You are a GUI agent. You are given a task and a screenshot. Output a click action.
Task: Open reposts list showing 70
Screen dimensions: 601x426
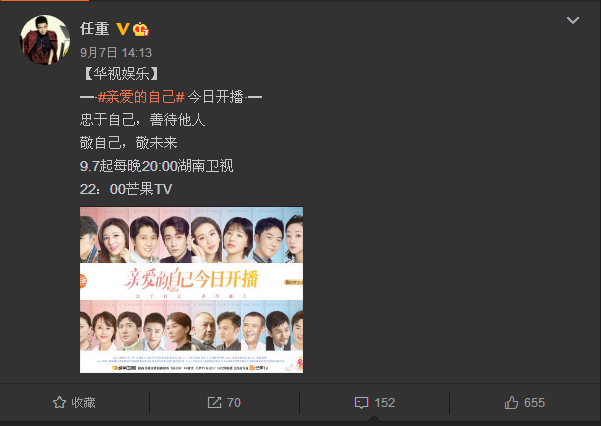(x=224, y=403)
